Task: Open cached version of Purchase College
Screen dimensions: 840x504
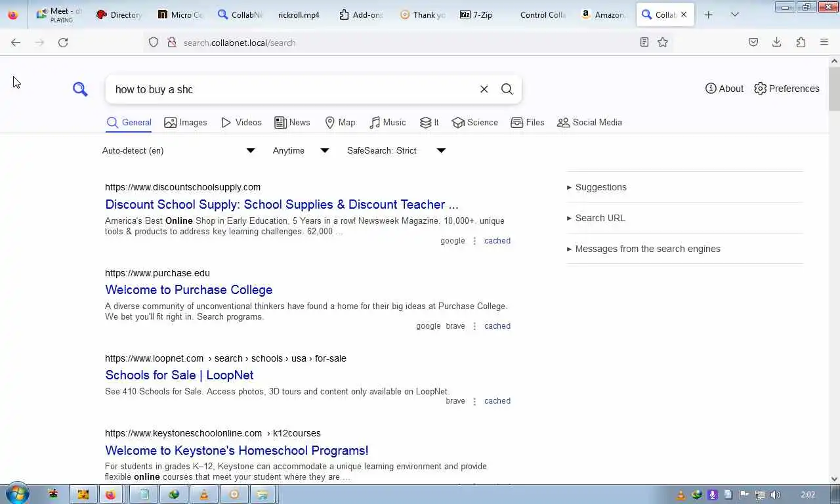Action: click(x=497, y=326)
